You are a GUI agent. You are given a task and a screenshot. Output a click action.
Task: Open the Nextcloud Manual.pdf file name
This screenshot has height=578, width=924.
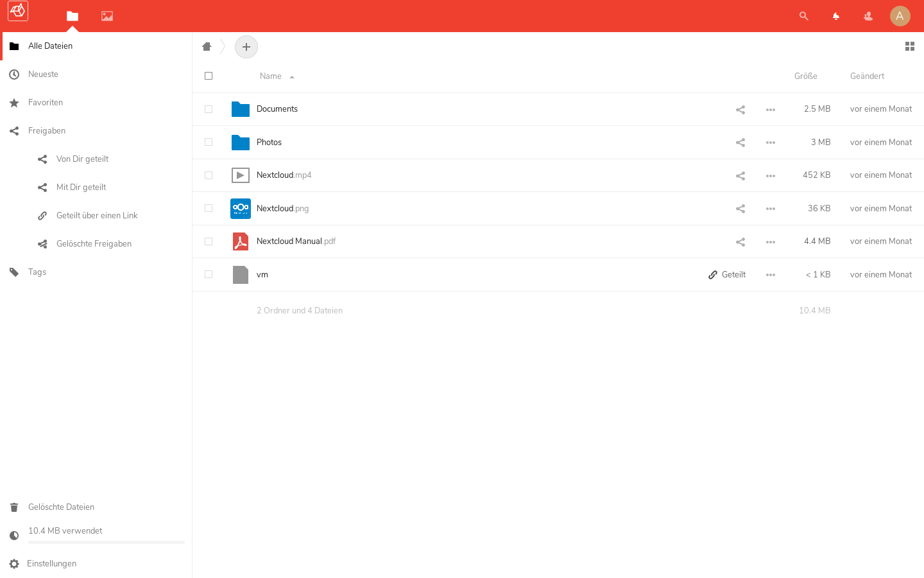click(x=296, y=241)
